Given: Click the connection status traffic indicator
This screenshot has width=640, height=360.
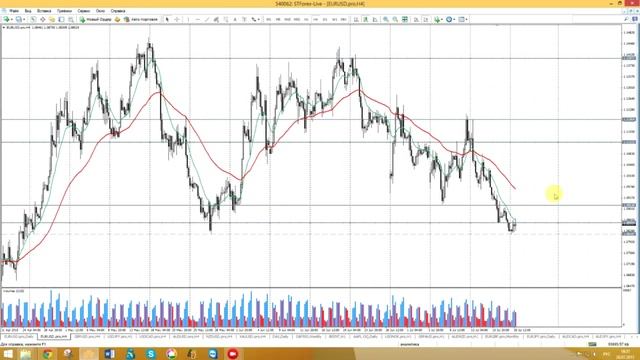Looking at the screenshot, I should [x=592, y=344].
